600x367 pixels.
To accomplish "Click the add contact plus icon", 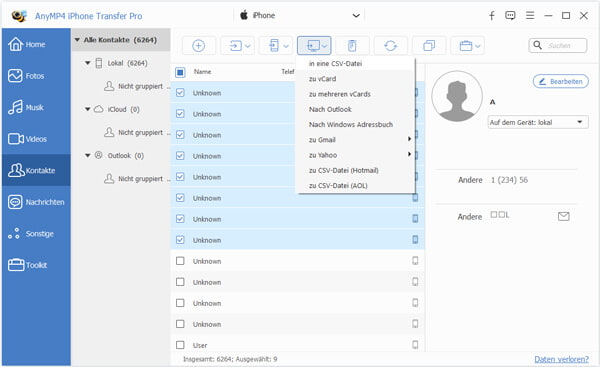I will (198, 46).
